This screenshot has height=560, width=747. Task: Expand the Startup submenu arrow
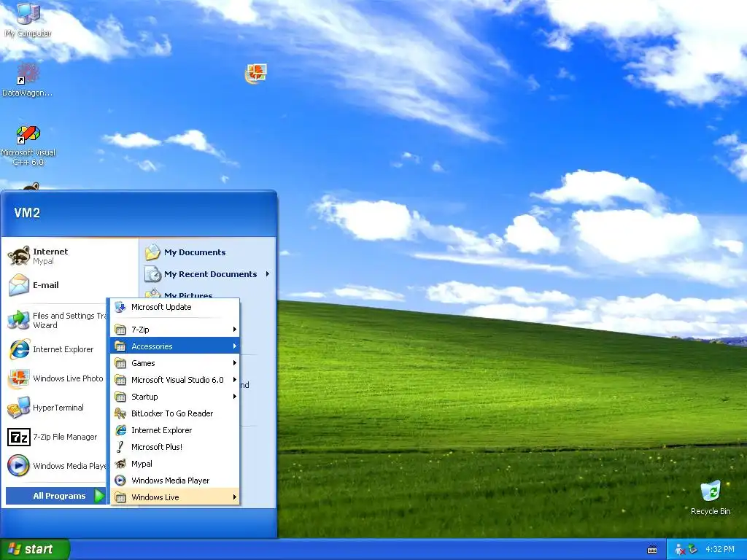(234, 396)
